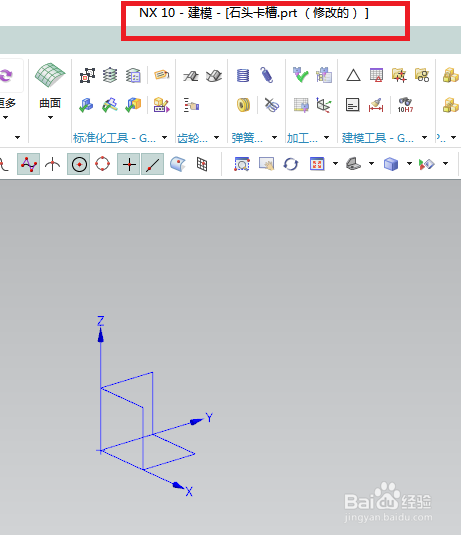Toggle the quadrant point snap option
Image resolution: width=461 pixels, height=535 pixels.
102,164
